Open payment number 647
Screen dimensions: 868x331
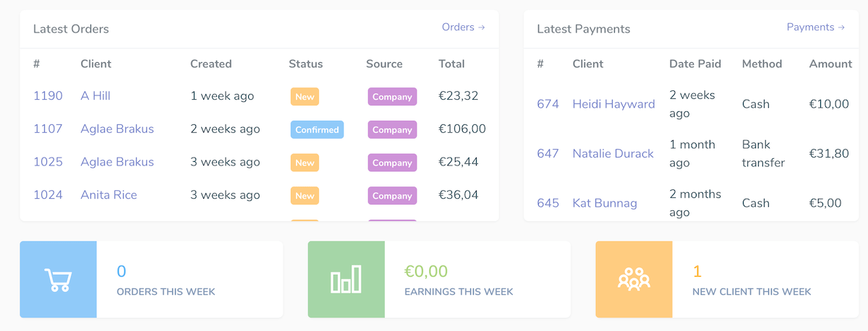click(x=548, y=154)
